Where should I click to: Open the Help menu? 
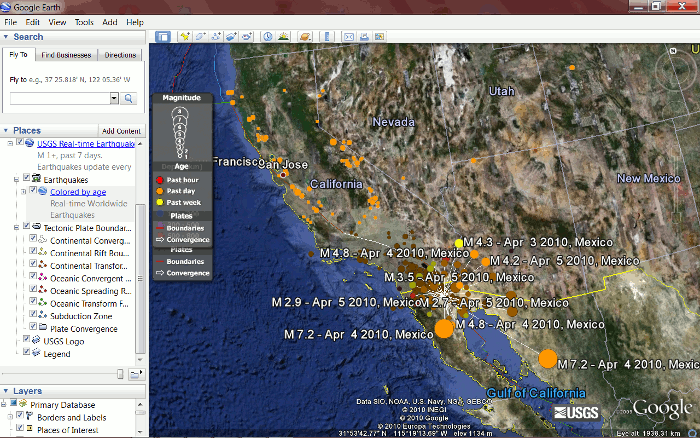(x=135, y=22)
